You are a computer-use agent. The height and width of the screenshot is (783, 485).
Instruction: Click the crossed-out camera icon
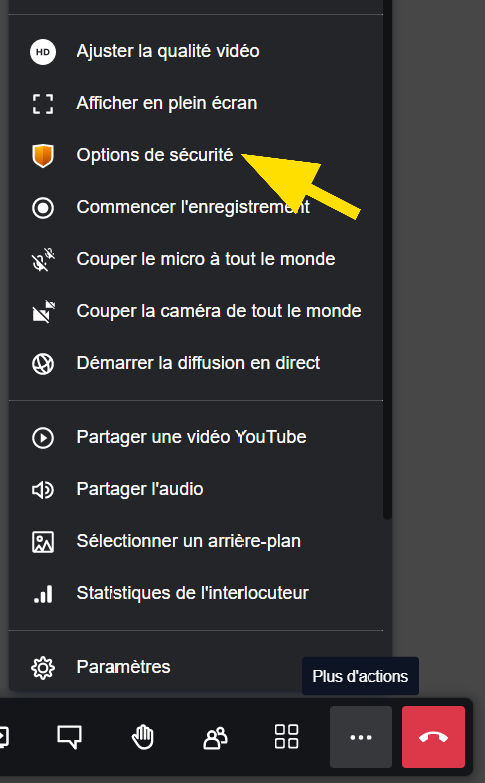(43, 312)
